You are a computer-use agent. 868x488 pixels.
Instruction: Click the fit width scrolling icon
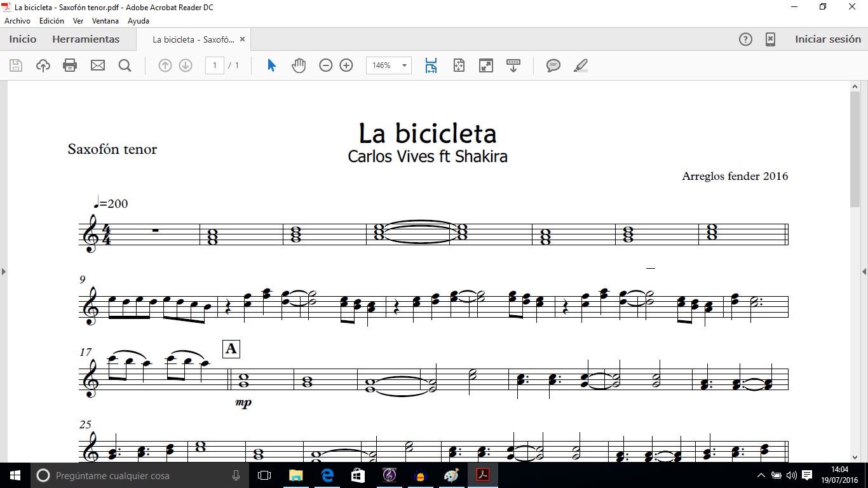coord(431,65)
